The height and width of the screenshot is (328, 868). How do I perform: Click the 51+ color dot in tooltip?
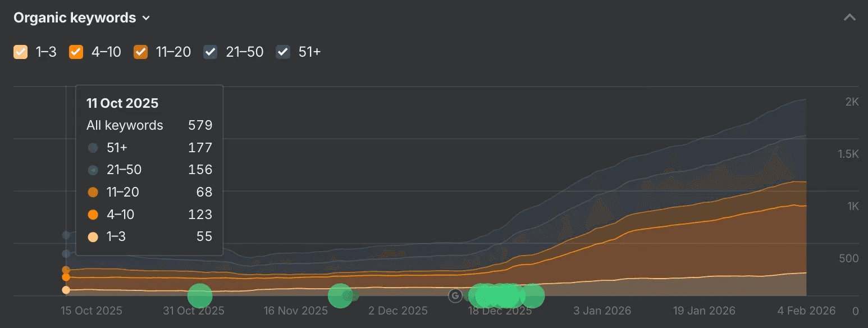[x=93, y=148]
